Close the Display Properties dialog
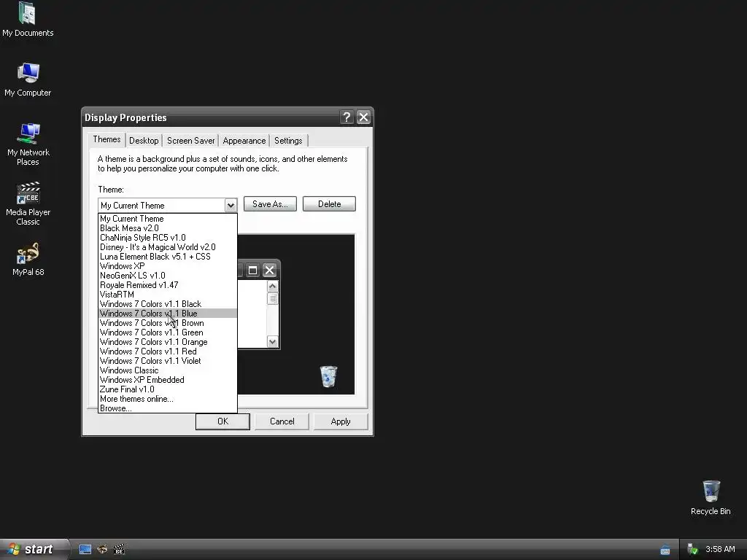Viewport: 747px width, 560px height. [x=363, y=117]
